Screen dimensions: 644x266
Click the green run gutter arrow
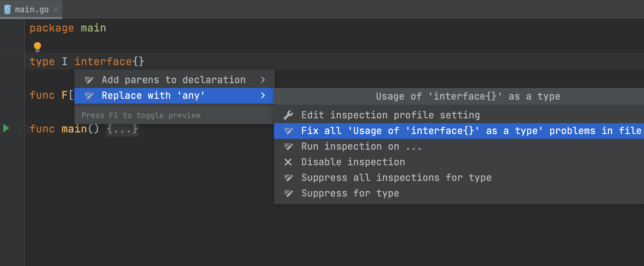coord(6,128)
